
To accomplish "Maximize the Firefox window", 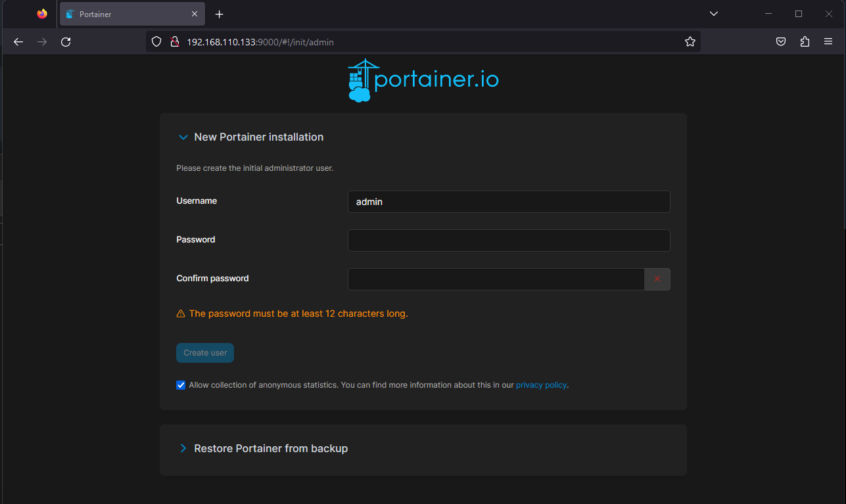I will [x=799, y=14].
